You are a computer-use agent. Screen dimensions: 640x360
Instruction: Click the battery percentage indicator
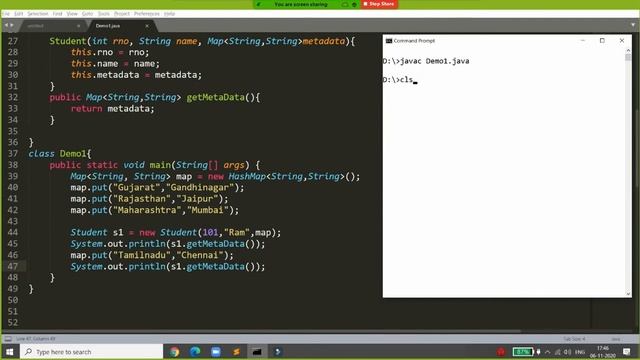tap(523, 351)
